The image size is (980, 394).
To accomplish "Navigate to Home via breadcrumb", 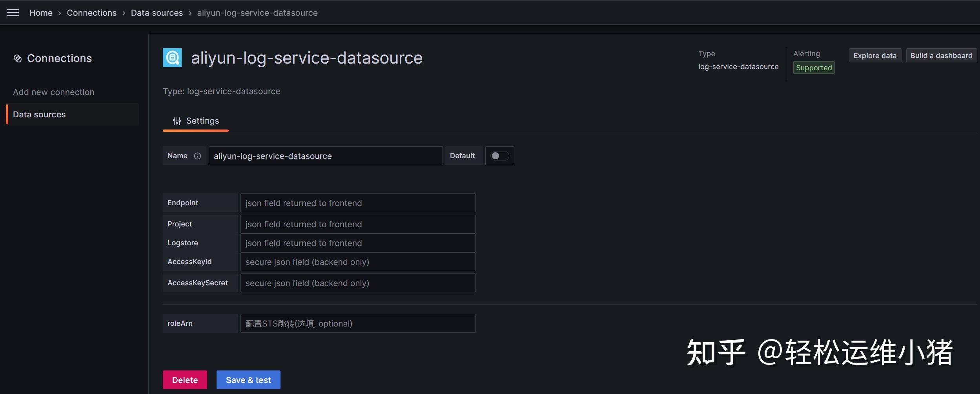I will coord(41,13).
